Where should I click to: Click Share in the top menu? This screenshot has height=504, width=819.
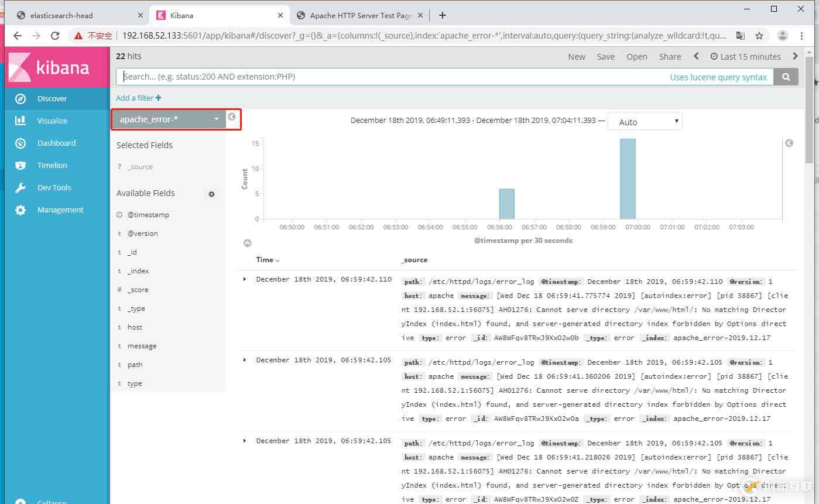670,56
